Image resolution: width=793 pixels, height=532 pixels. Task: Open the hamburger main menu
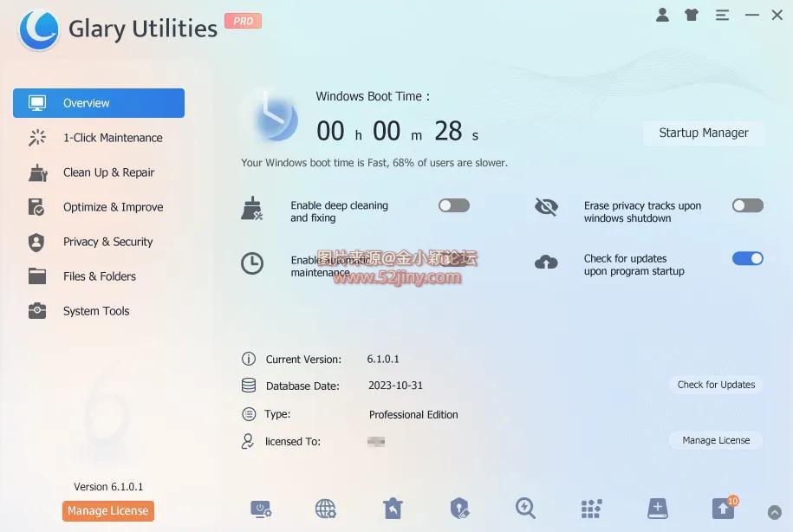point(722,15)
